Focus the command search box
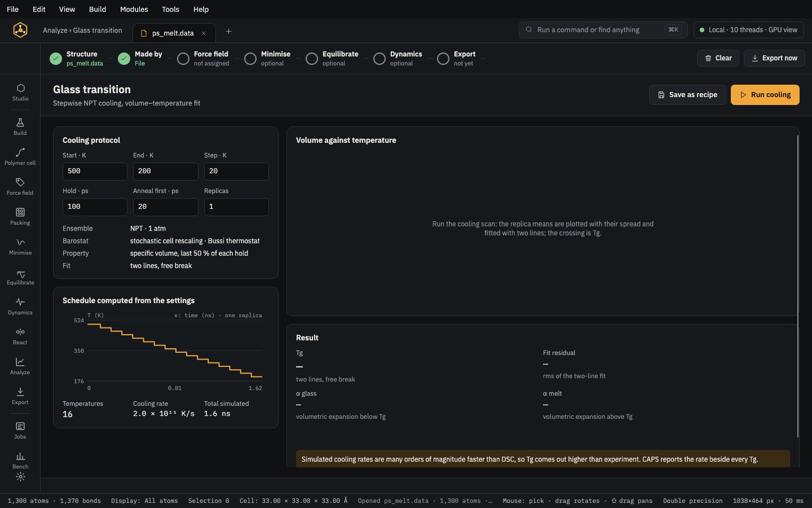 (603, 30)
